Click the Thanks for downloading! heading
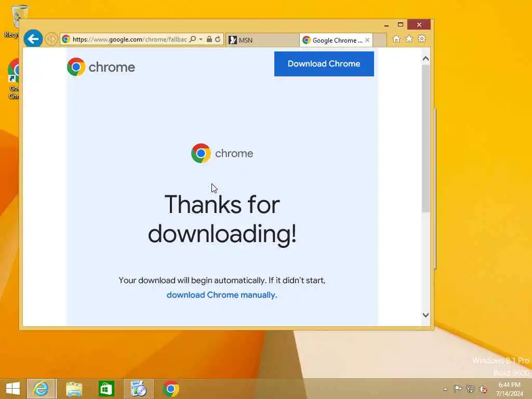The image size is (532, 399). tap(222, 219)
